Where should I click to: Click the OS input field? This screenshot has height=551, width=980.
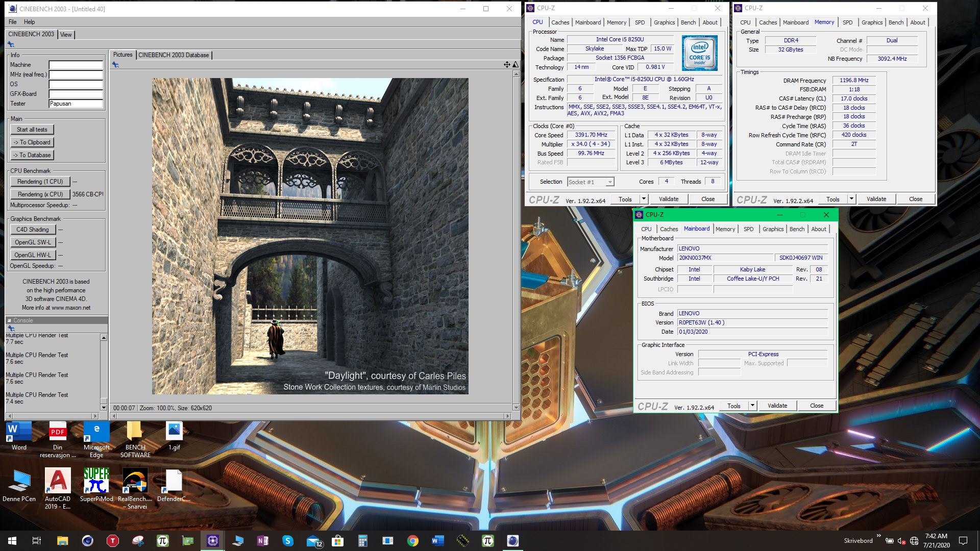pos(76,84)
